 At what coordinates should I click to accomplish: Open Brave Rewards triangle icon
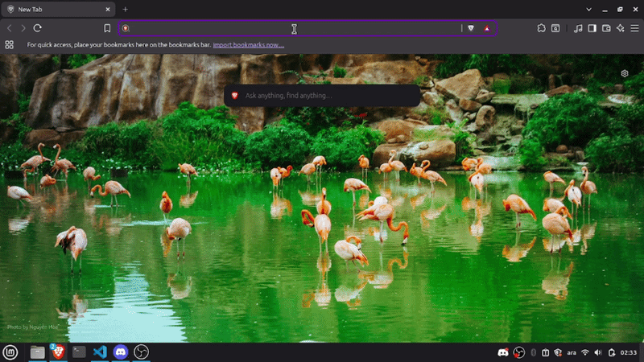(x=487, y=28)
